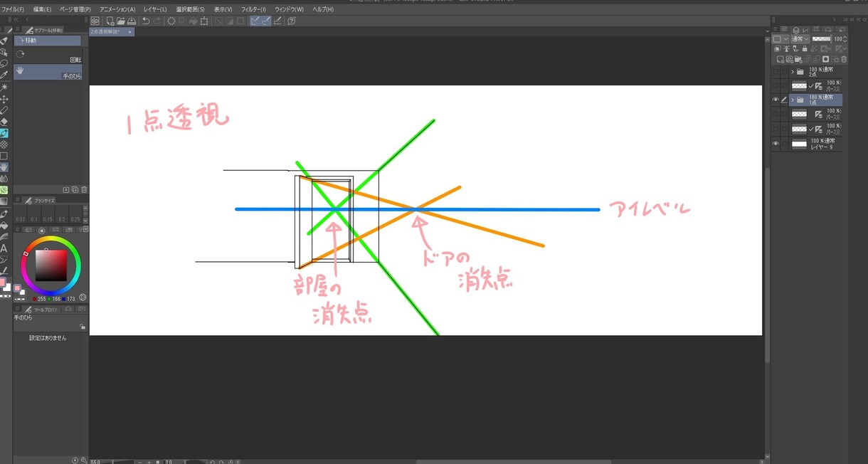Click the open file toolbar icon

point(121,21)
